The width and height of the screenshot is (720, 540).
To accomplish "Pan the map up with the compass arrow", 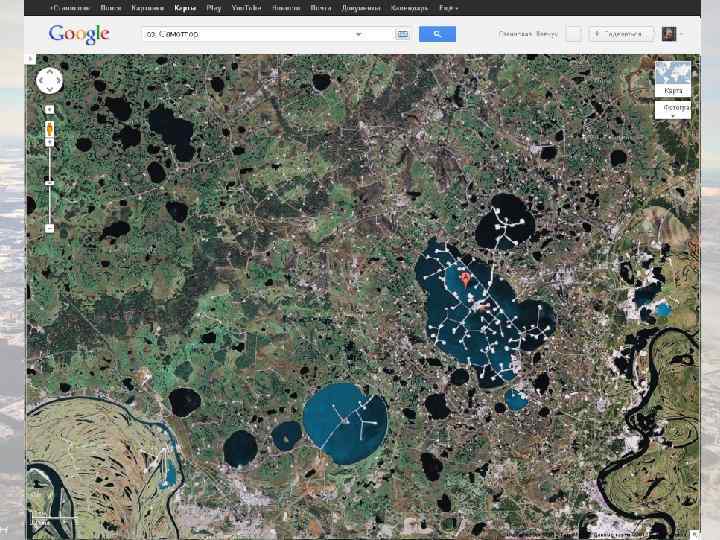I will (50, 73).
